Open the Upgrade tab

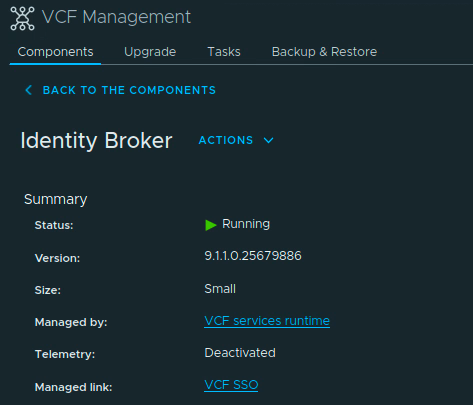150,52
